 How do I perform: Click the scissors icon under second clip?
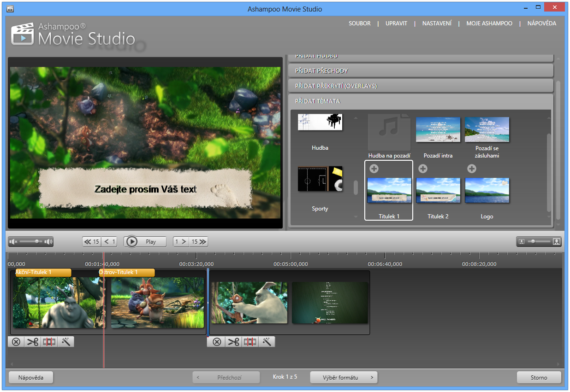(x=233, y=342)
